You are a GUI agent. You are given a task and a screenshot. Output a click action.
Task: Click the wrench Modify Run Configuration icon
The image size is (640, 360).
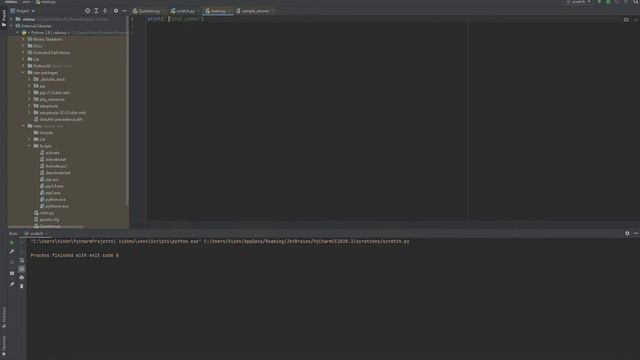(12, 251)
